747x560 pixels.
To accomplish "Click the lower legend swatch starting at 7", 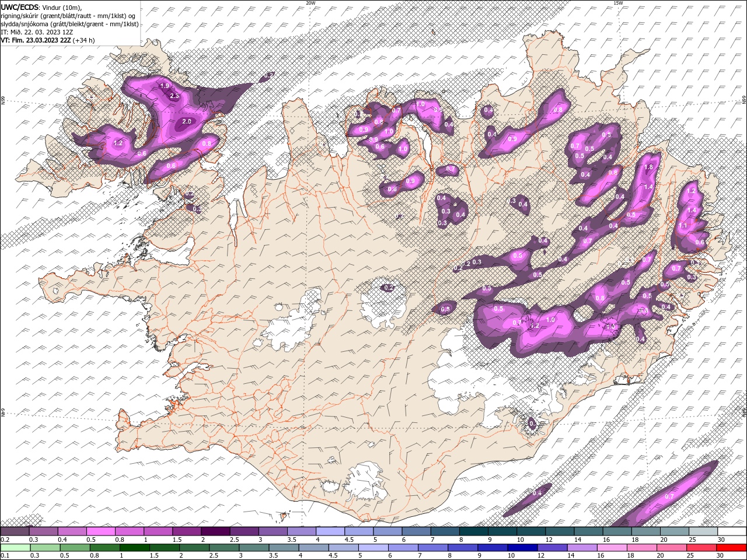I will [x=434, y=548].
